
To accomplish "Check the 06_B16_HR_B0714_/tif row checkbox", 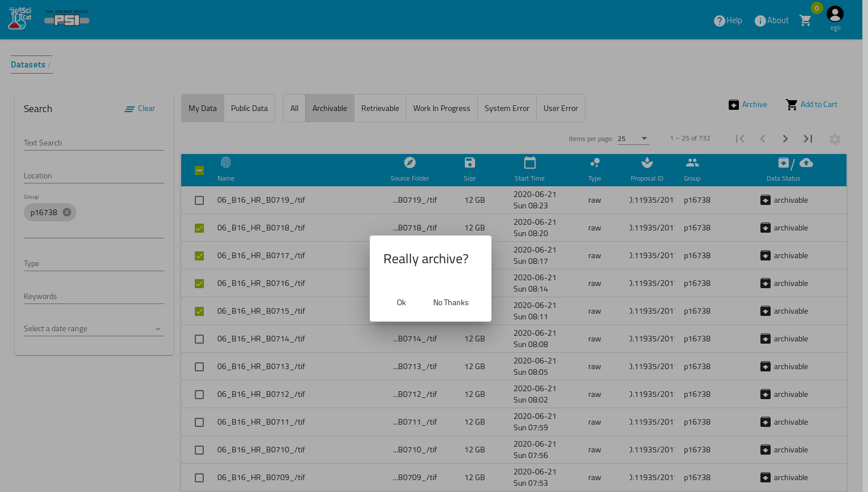I will pos(199,339).
